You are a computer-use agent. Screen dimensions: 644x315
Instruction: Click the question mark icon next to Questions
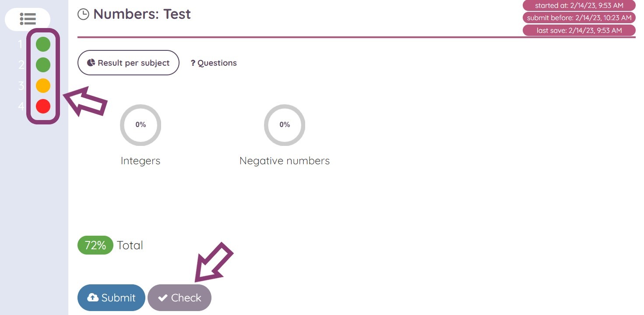193,63
